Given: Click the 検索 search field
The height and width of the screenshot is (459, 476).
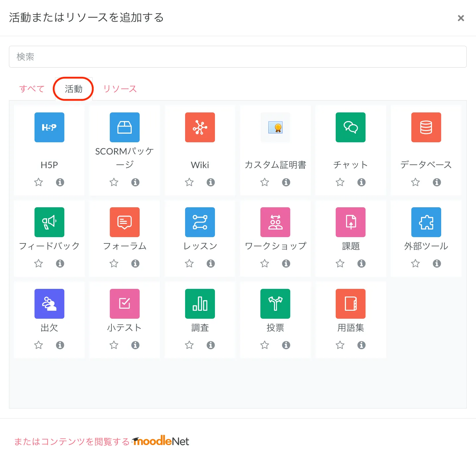Looking at the screenshot, I should coord(238,57).
